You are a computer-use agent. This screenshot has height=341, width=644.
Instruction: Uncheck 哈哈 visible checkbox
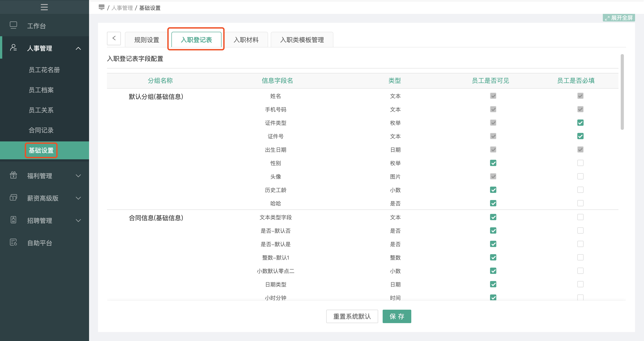tap(493, 203)
